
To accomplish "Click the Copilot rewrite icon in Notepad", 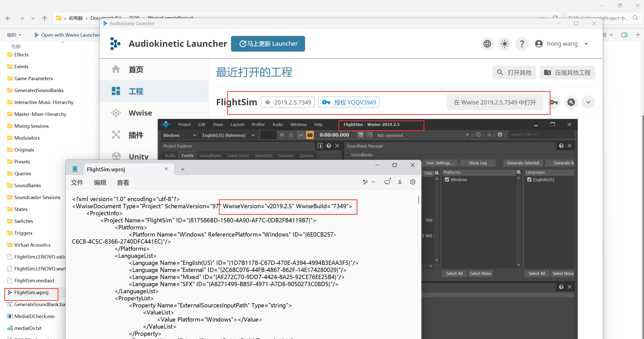I will (365, 182).
